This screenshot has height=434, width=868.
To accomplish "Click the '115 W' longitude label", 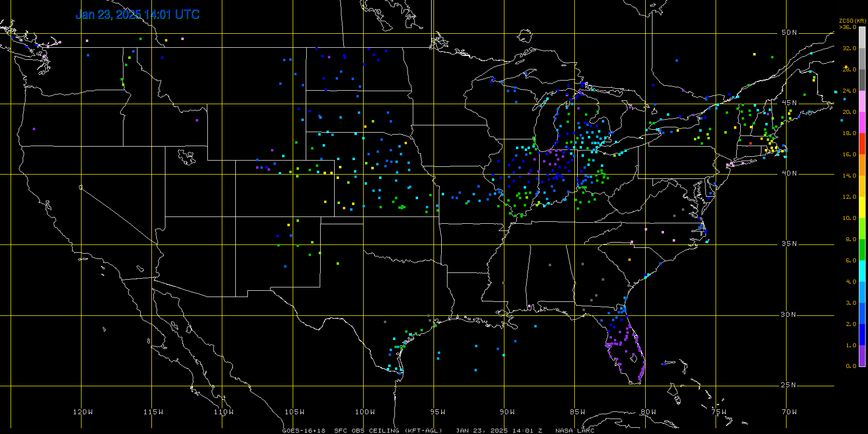I will pos(153,412).
